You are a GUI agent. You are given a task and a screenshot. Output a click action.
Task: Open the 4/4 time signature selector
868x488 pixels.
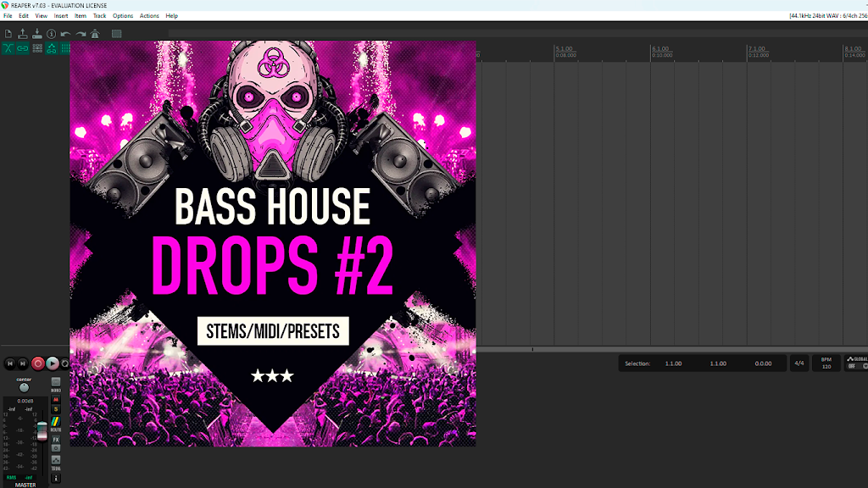point(799,363)
